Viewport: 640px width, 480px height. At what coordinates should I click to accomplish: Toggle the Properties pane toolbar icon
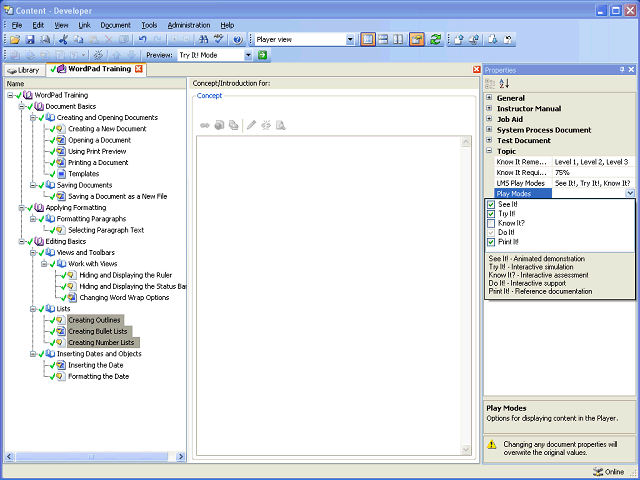click(x=417, y=40)
